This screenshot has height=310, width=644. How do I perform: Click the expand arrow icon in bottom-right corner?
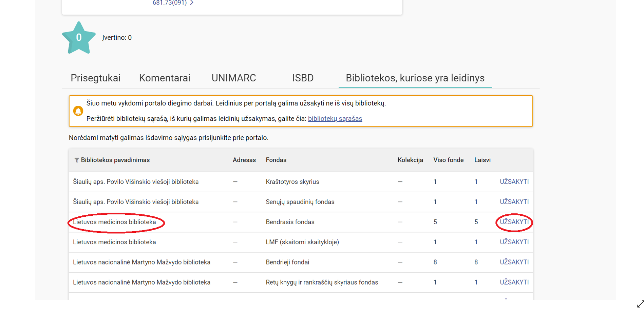click(640, 304)
